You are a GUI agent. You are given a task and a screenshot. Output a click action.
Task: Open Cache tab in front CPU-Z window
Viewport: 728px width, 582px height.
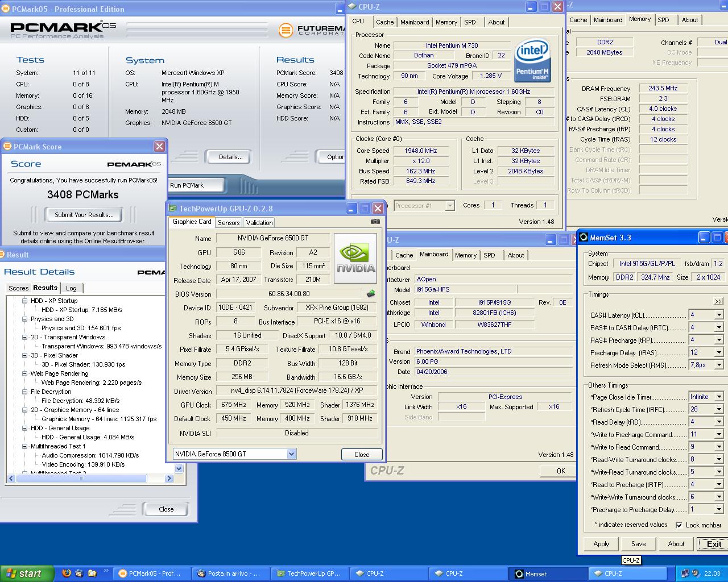tap(385, 22)
